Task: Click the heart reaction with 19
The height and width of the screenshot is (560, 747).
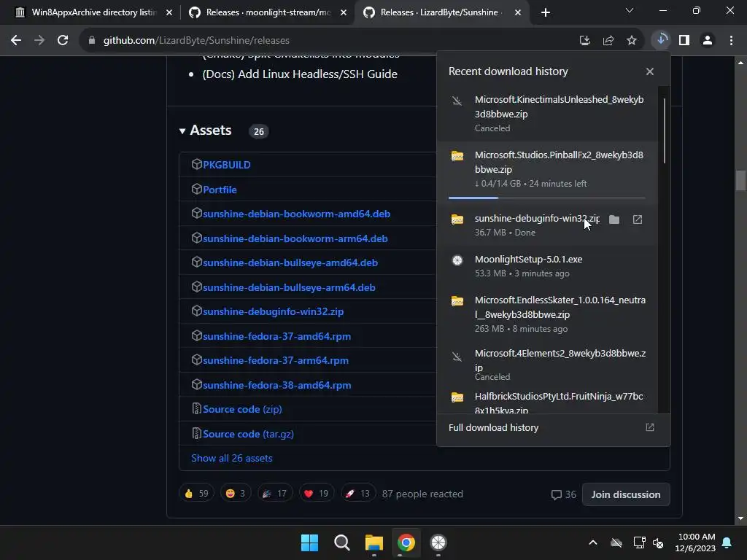Action: [317, 494]
